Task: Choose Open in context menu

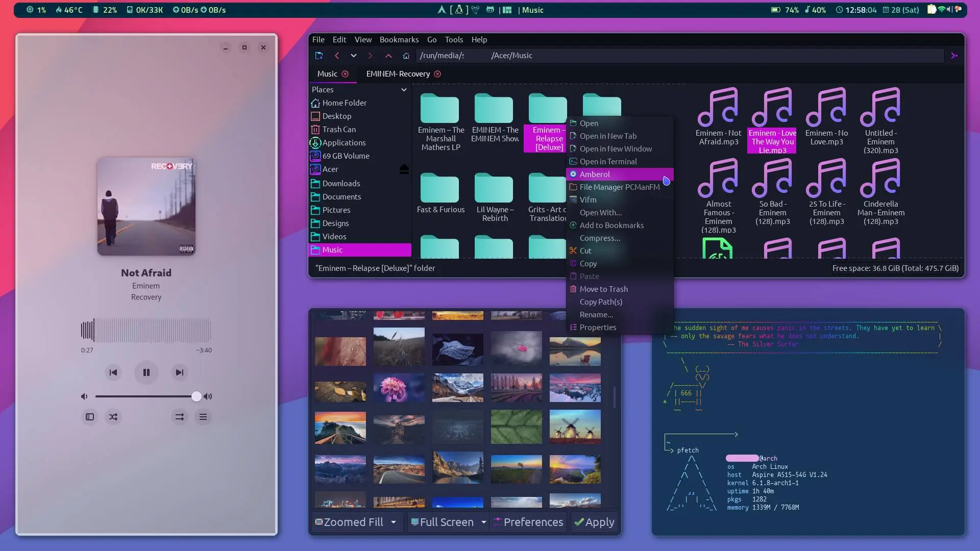Action: pyautogui.click(x=620, y=123)
